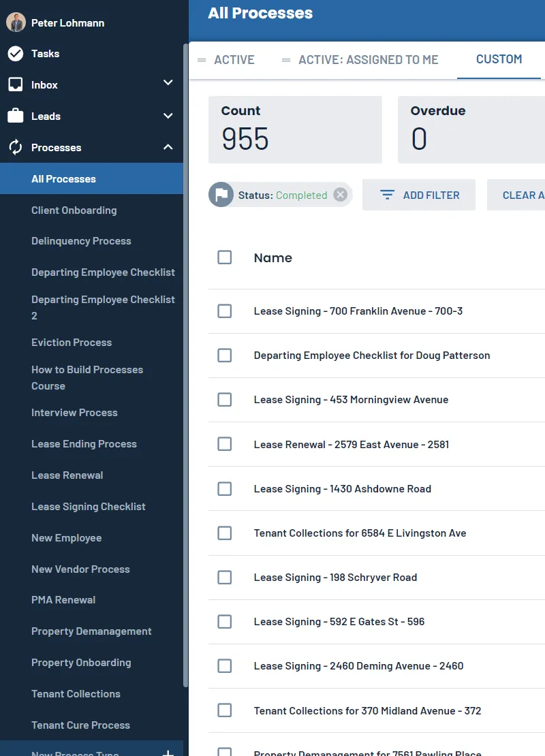This screenshot has width=545, height=756.
Task: Open PMA Renewal in sidebar
Action: [x=63, y=600]
